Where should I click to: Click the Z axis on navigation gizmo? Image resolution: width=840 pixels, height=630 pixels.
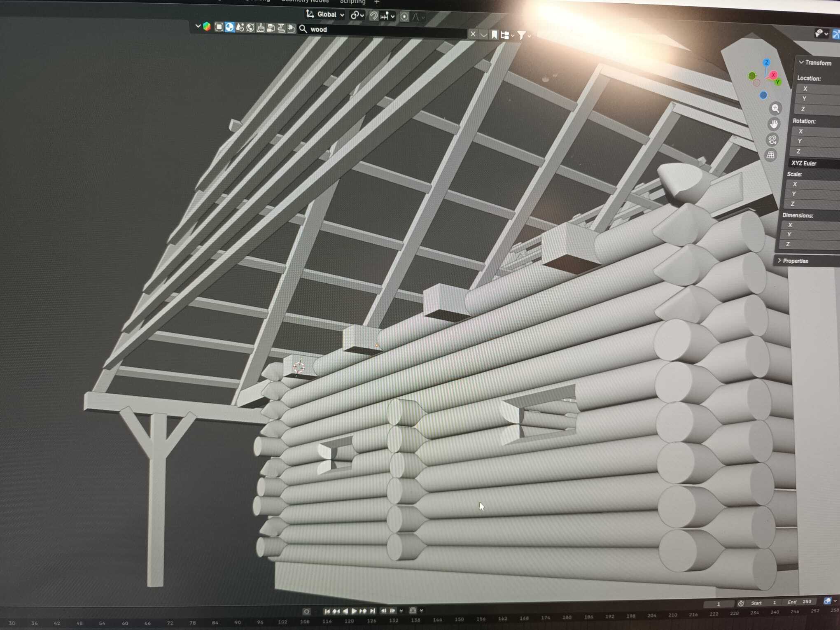click(x=766, y=63)
